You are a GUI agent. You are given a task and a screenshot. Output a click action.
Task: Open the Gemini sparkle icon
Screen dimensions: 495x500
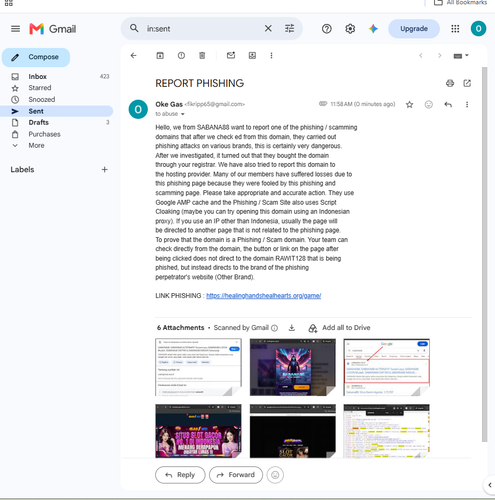click(373, 29)
